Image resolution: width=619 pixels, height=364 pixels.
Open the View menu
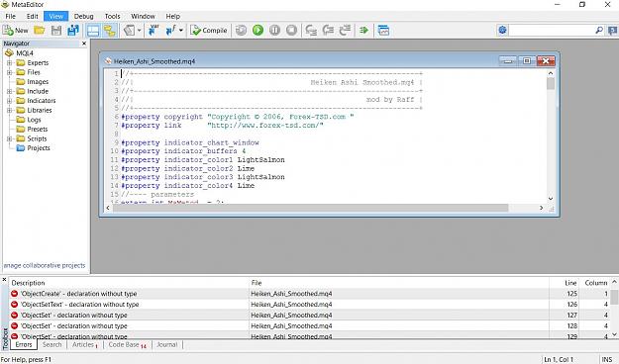[x=56, y=16]
